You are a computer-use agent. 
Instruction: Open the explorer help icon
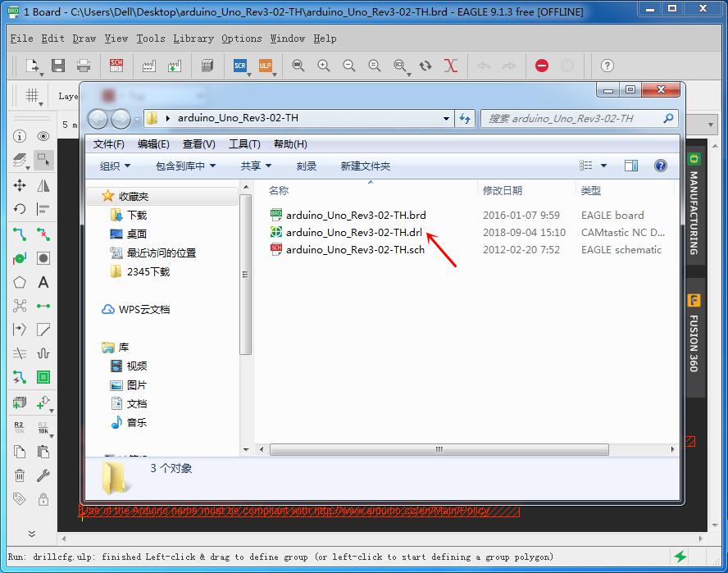pyautogui.click(x=660, y=166)
